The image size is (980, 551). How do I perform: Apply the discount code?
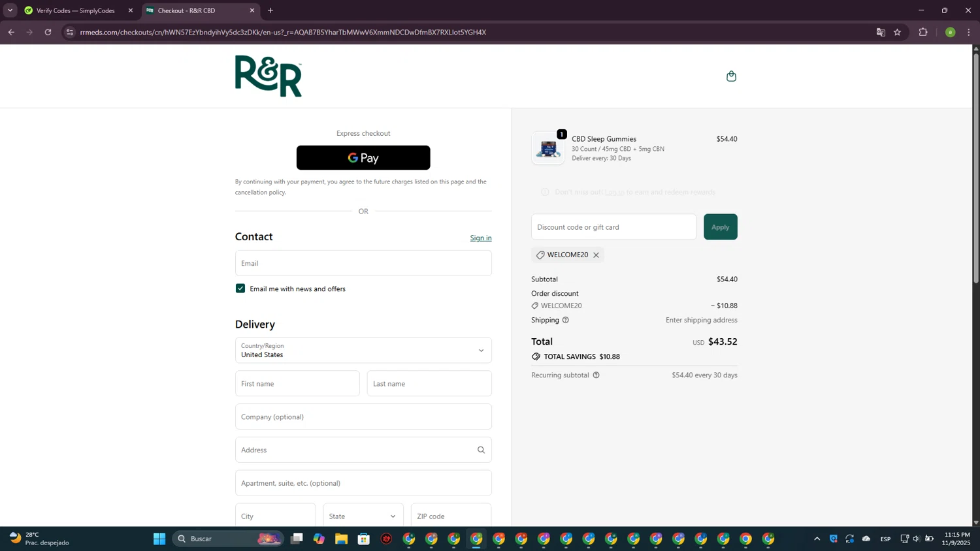pos(720,227)
